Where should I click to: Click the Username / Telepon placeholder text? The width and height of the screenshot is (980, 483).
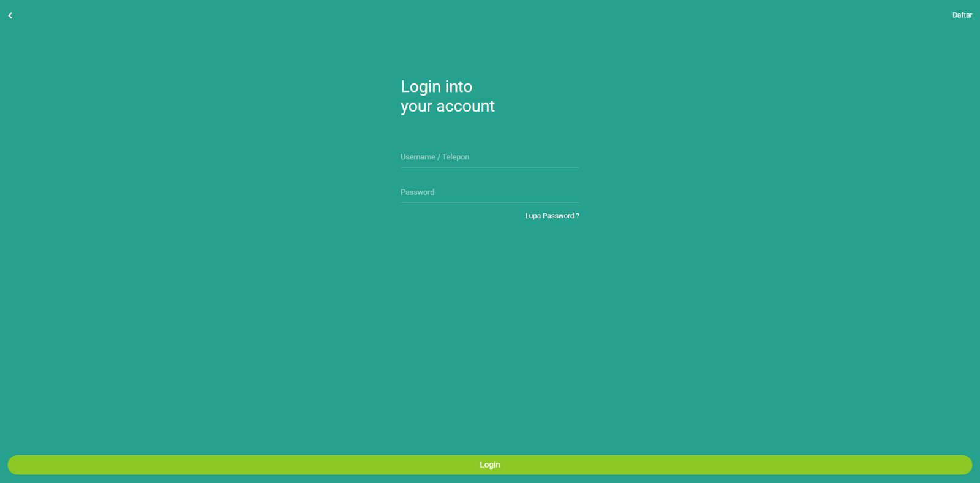pos(435,158)
